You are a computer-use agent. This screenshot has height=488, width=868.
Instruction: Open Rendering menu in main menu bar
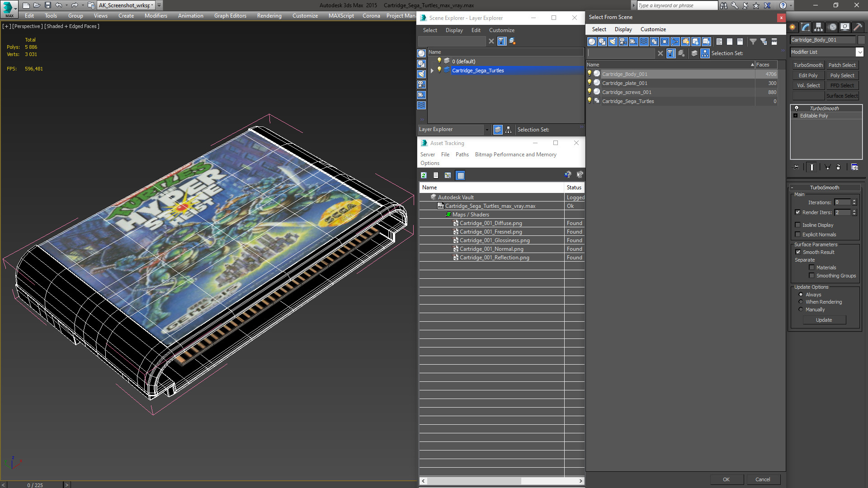coord(269,16)
